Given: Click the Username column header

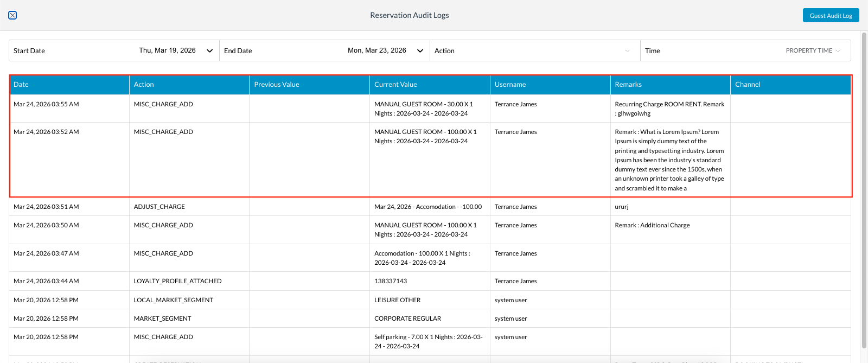Looking at the screenshot, I should 510,85.
